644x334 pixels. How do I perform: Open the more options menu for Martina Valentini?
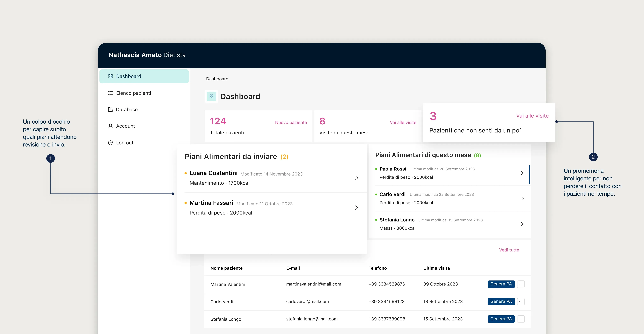click(x=521, y=284)
